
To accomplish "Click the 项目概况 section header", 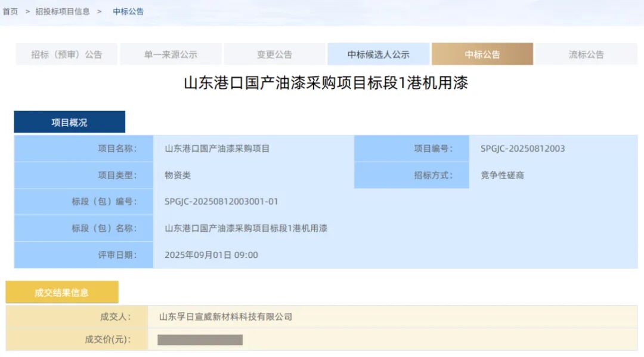I will coord(69,121).
